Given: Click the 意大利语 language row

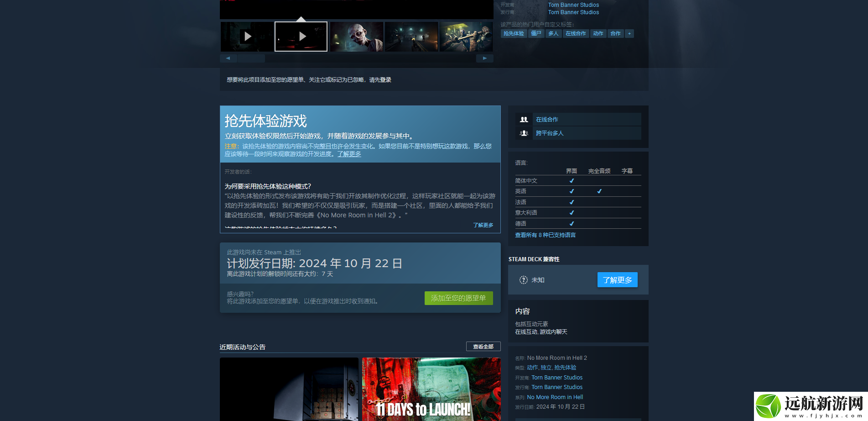Looking at the screenshot, I should point(578,213).
